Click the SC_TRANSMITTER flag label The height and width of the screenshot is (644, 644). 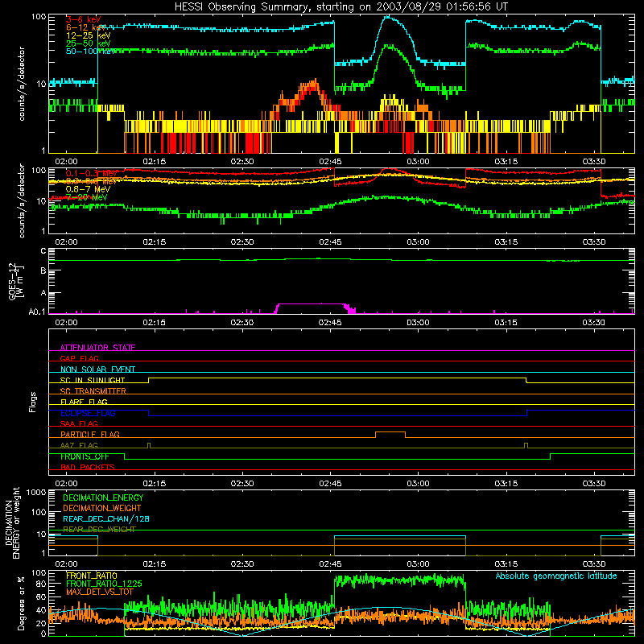coord(93,391)
